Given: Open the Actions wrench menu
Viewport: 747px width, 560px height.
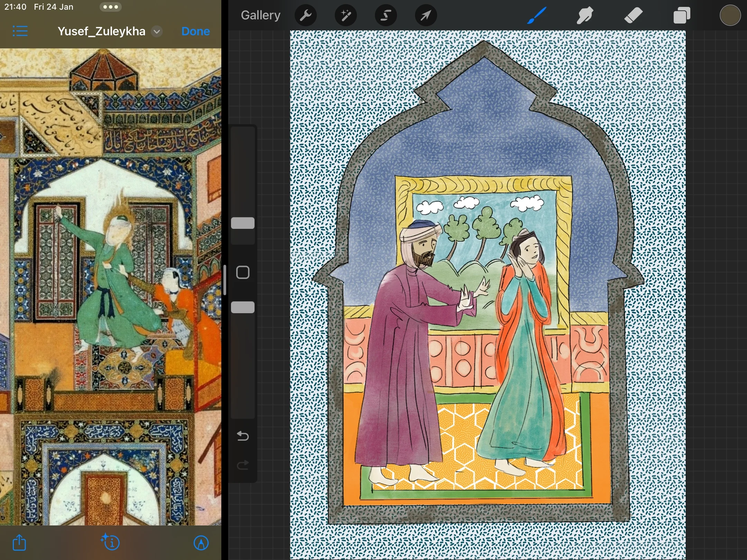Looking at the screenshot, I should pos(306,16).
